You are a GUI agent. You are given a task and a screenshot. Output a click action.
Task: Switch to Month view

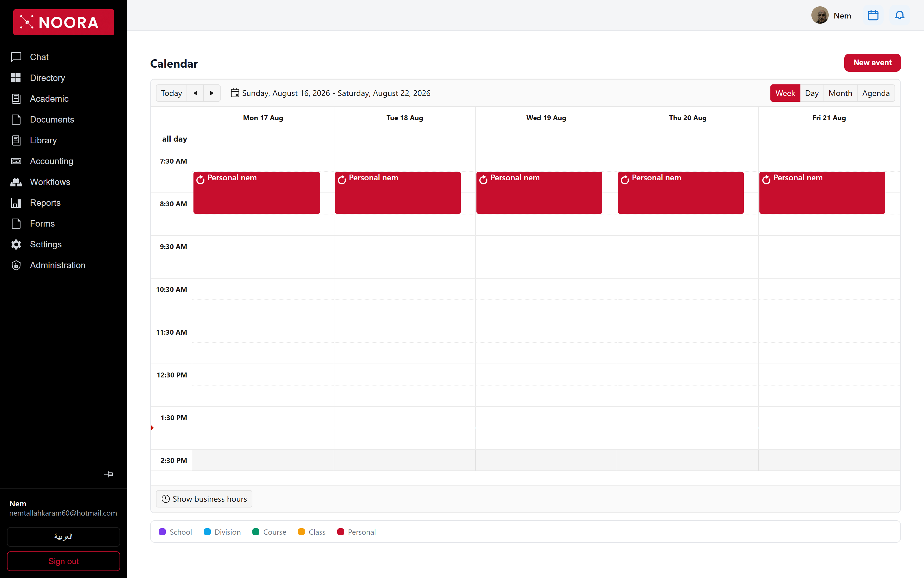point(840,93)
